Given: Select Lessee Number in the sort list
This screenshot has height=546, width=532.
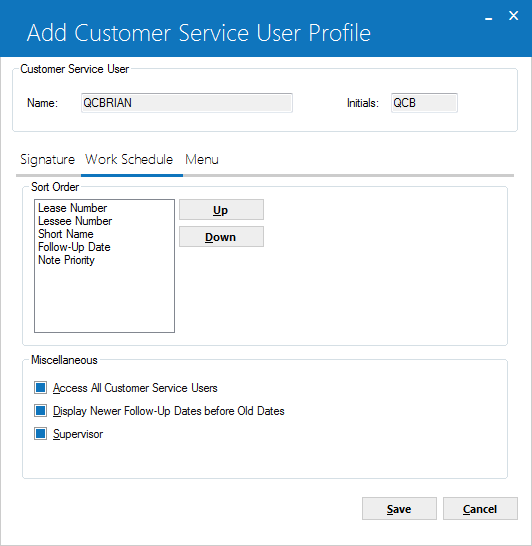Looking at the screenshot, I should pos(75,221).
